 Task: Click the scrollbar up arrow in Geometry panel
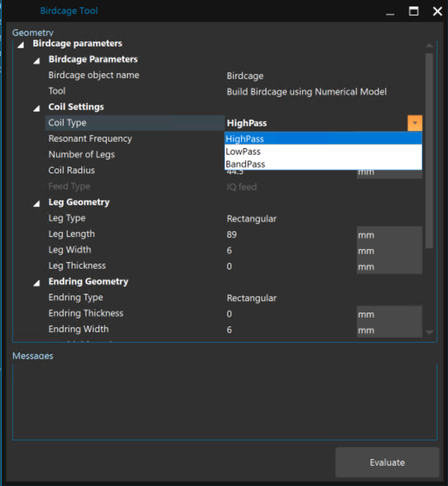pos(429,45)
